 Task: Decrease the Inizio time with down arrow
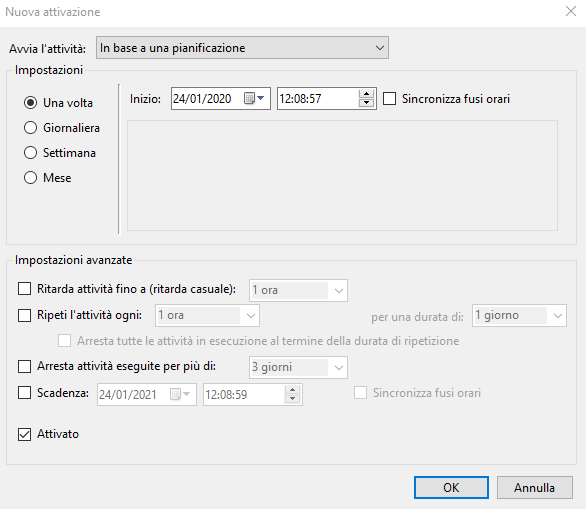[366, 103]
